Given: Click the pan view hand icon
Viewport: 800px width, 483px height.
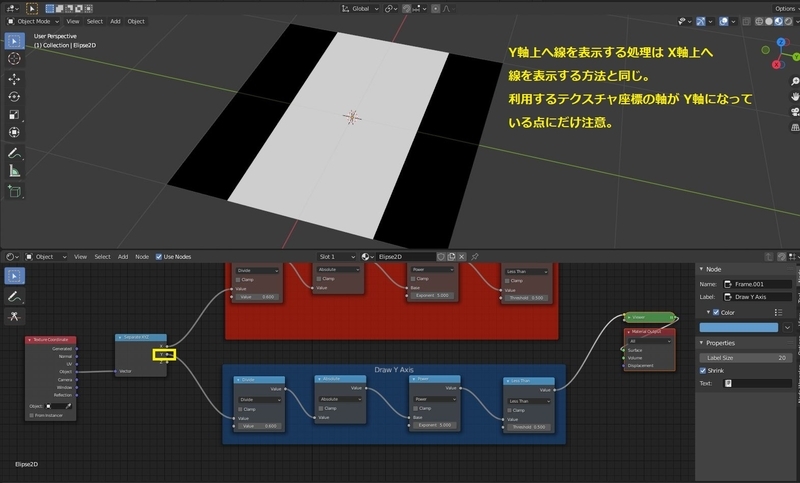Looking at the screenshot, I should (795, 96).
